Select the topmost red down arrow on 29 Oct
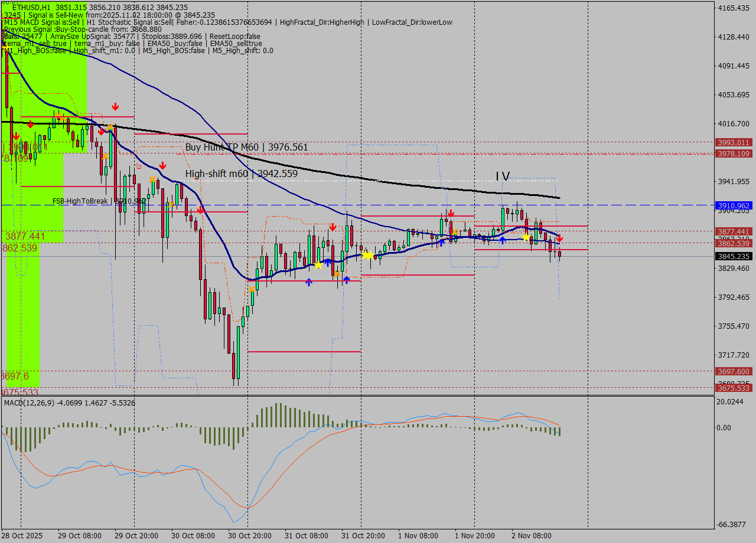This screenshot has width=756, height=543. pos(116,107)
